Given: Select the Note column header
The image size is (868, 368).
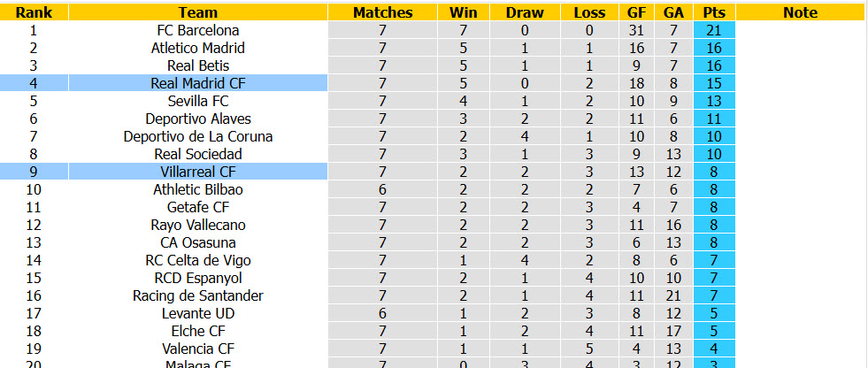Looking at the screenshot, I should pos(801,12).
